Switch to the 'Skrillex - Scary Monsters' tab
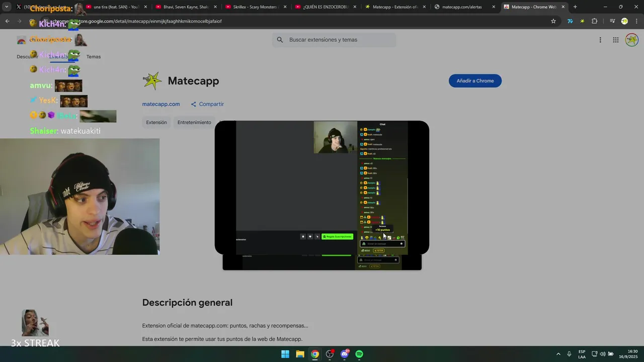The height and width of the screenshot is (362, 644). pos(256,7)
